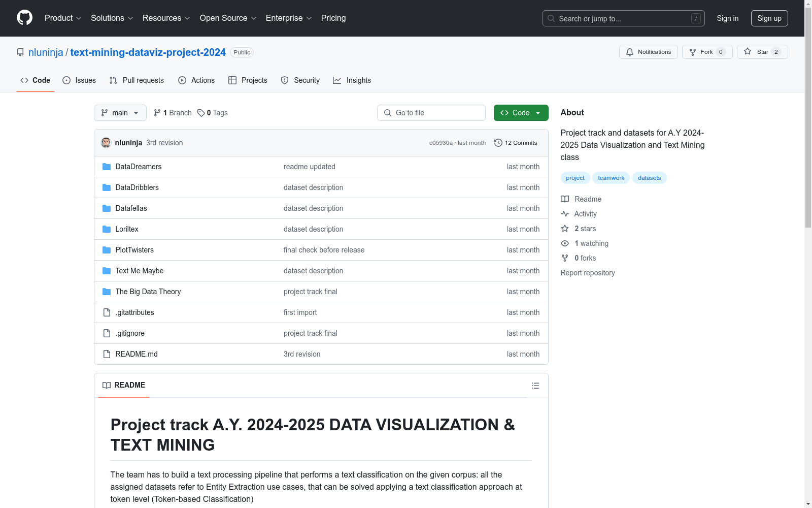Image resolution: width=812 pixels, height=508 pixels.
Task: Open the Pricing link
Action: tap(333, 18)
